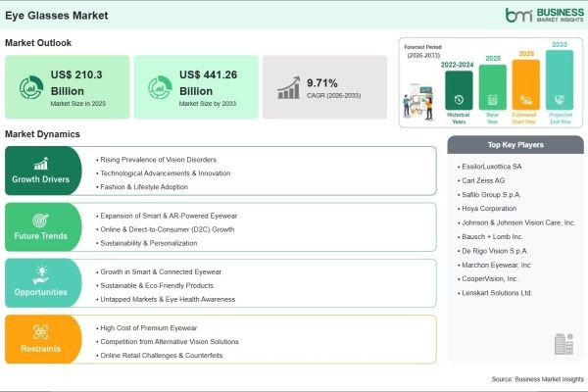Click the US$ 441.26 Billion value
Image resolution: width=588 pixels, height=392 pixels.
208,83
